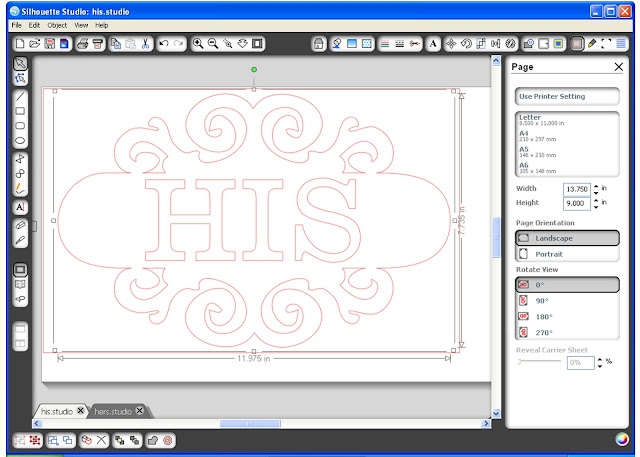This screenshot has height=457, width=640.
Task: Select the Freehand drawing tool
Action: click(x=20, y=189)
